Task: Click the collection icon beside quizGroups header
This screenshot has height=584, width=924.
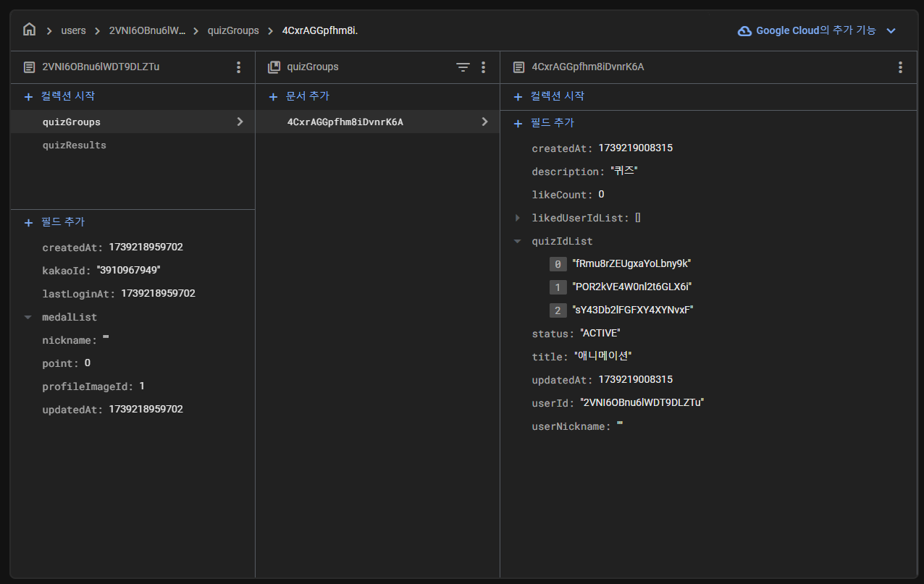Action: (274, 67)
